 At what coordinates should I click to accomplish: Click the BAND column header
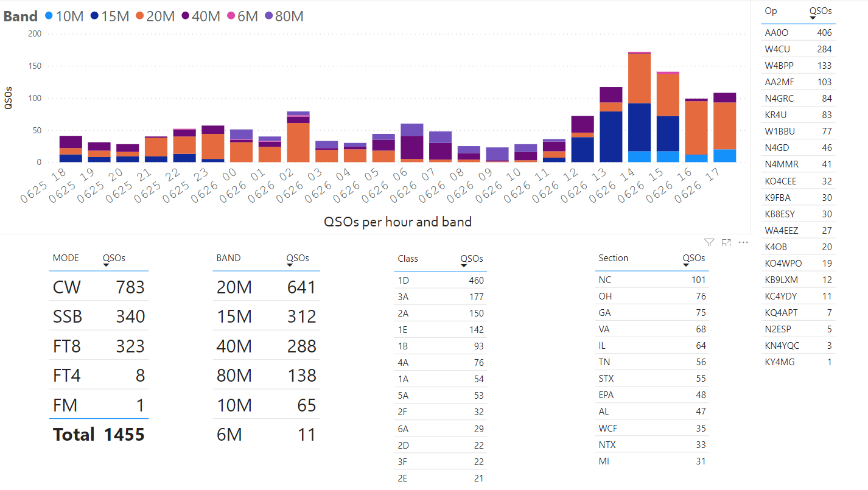click(x=228, y=258)
